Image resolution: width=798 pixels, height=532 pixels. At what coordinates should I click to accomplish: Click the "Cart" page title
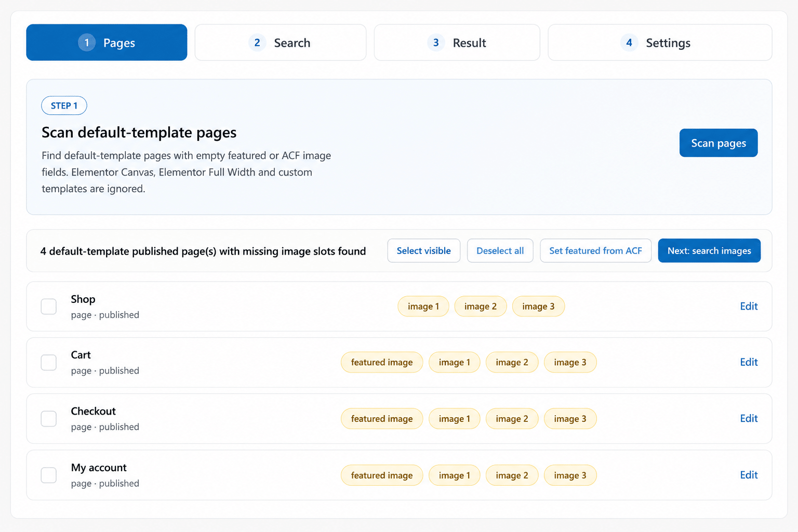tap(81, 355)
